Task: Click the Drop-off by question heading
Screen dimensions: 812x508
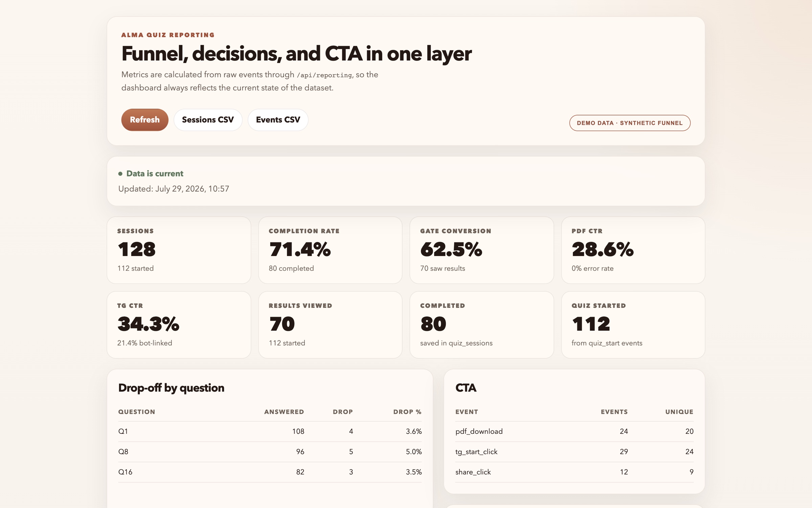Action: click(x=171, y=388)
